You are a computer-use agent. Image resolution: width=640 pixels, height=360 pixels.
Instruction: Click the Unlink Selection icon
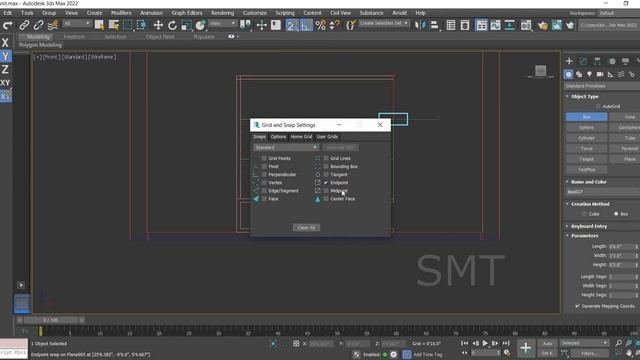coord(38,25)
